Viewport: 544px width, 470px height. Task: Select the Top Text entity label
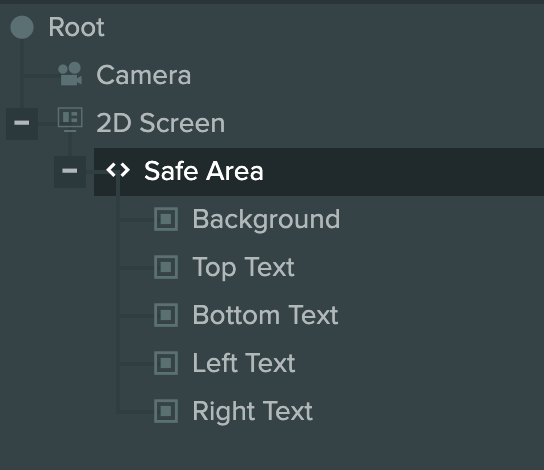pyautogui.click(x=244, y=267)
